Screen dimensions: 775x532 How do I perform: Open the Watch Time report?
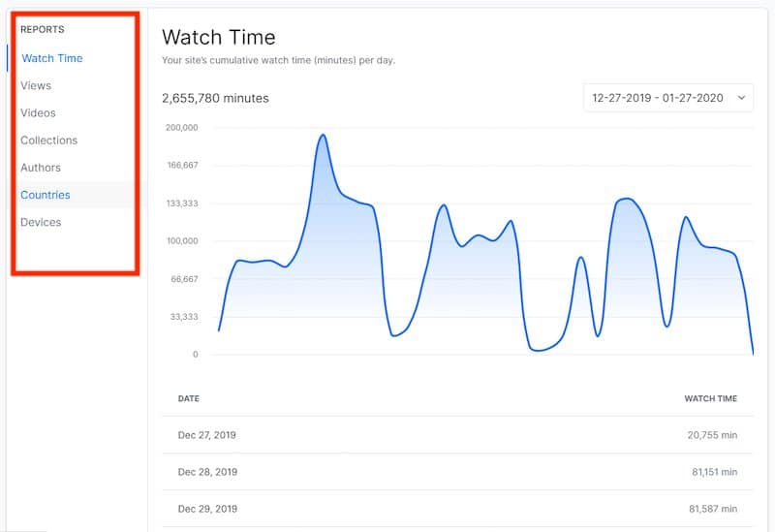click(52, 58)
